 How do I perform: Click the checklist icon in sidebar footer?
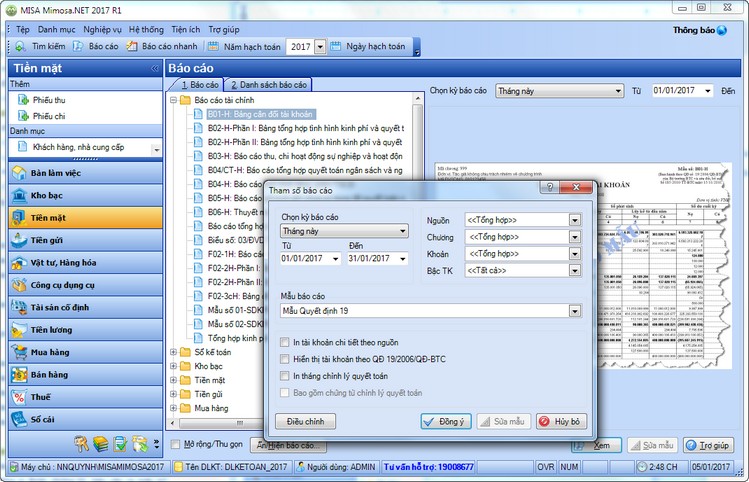[x=120, y=444]
